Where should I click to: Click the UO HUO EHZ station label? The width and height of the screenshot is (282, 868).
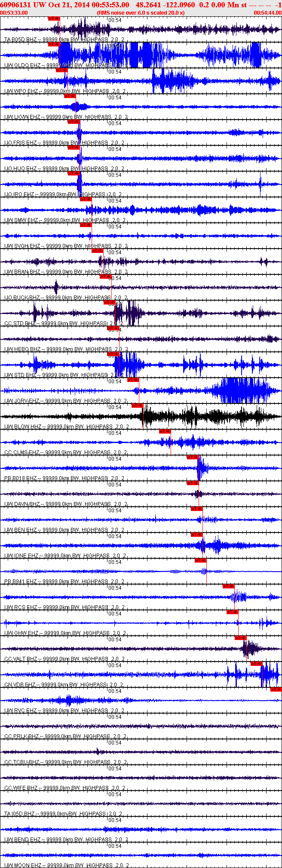(64, 169)
